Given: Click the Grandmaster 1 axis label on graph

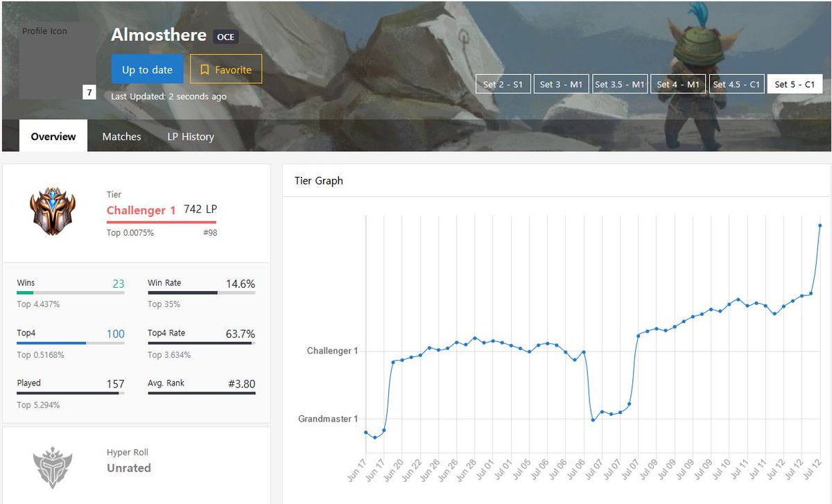Looking at the screenshot, I should [x=329, y=419].
